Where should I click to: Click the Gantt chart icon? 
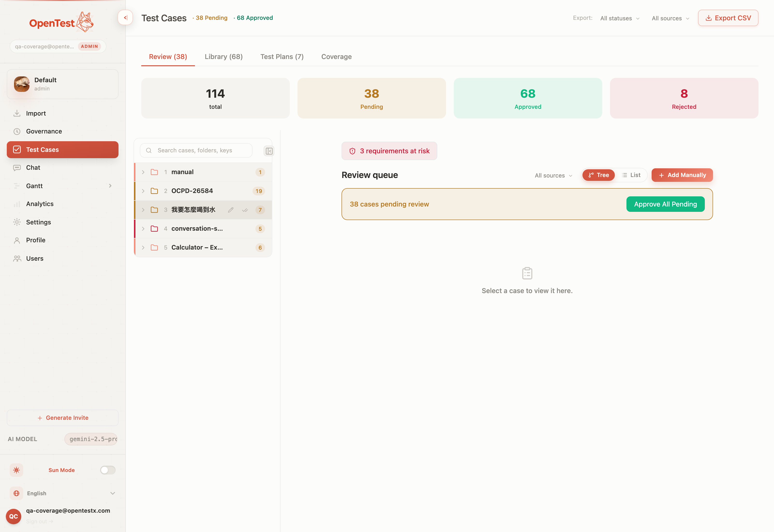pos(17,186)
